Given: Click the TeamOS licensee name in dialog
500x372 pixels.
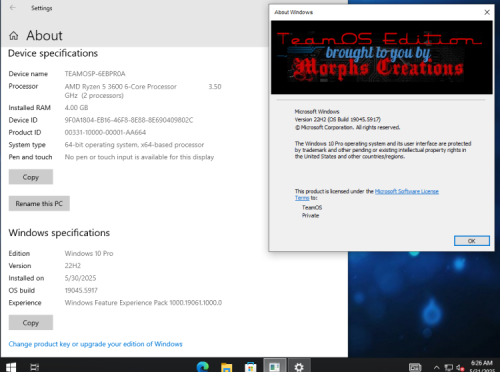Looking at the screenshot, I should pyautogui.click(x=312, y=207).
